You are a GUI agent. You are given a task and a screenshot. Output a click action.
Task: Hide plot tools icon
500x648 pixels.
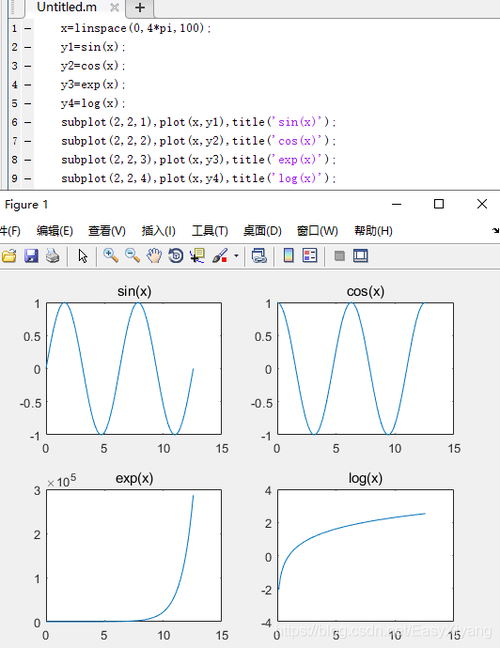click(x=340, y=256)
